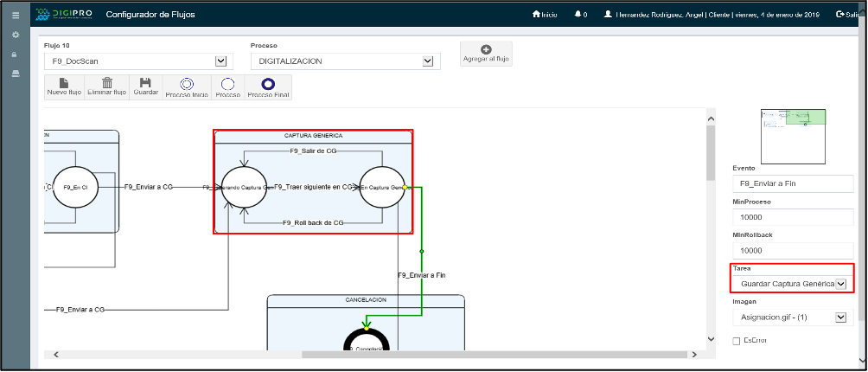Open the hamburger menu in the sidebar
The height and width of the screenshot is (372, 868).
coord(15,15)
